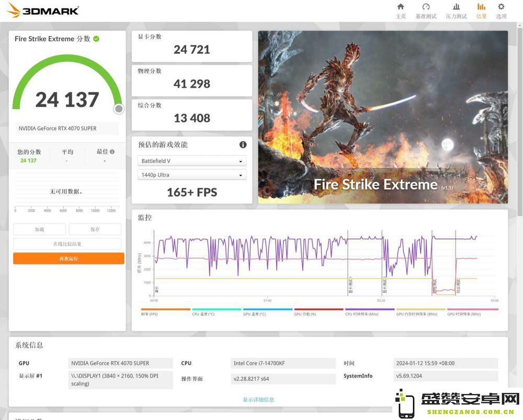This screenshot has width=523, height=420.
Task: Click the vertical scrollbar on the right
Action: pyautogui.click(x=520, y=122)
